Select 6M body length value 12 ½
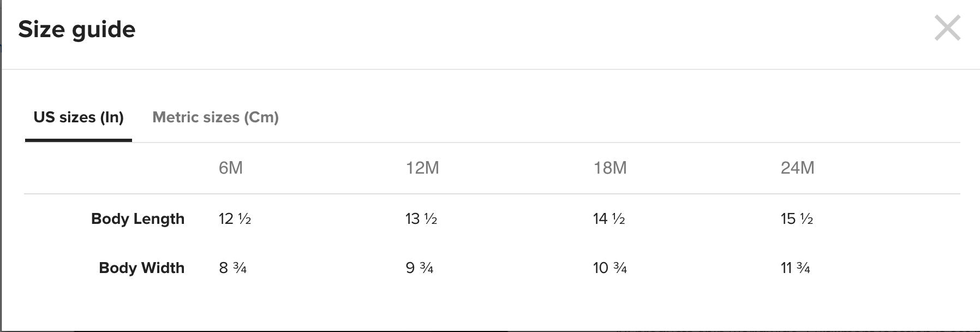The image size is (980, 332). (235, 218)
